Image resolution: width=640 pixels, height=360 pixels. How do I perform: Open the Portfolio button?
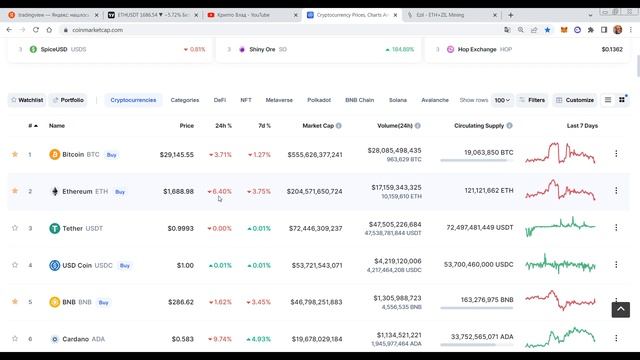[x=68, y=100]
